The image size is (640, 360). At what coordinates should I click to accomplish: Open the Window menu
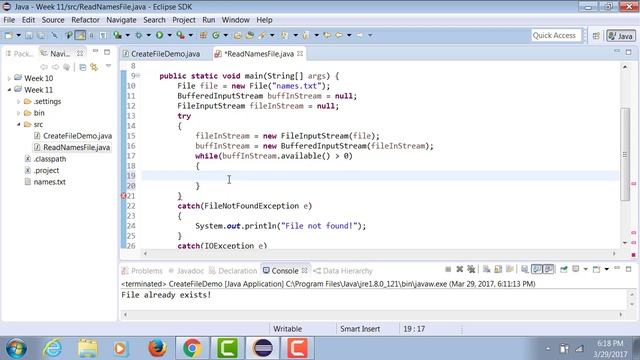[236, 20]
